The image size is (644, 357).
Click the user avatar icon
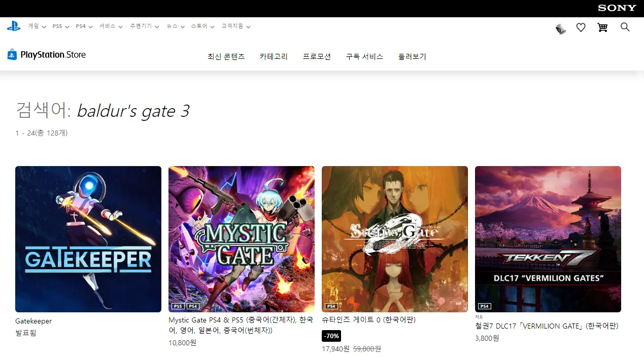click(560, 29)
